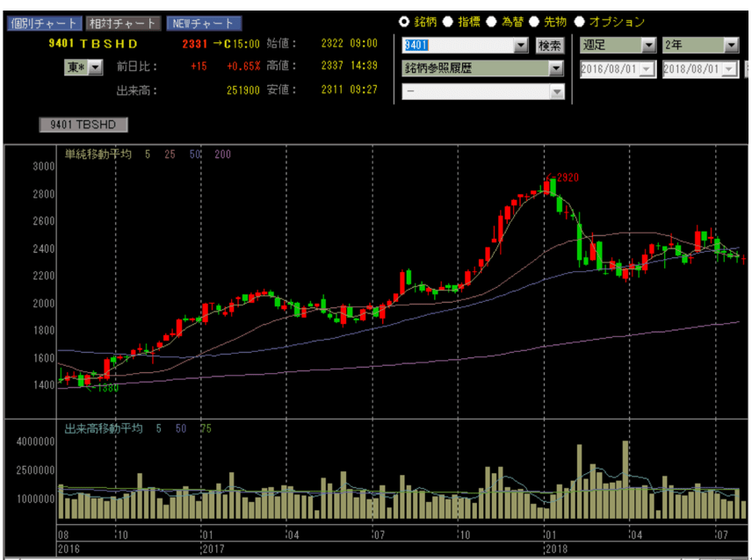This screenshot has width=752, height=560.
Task: Click the 9401 TBSHD chart label button
Action: [x=83, y=125]
